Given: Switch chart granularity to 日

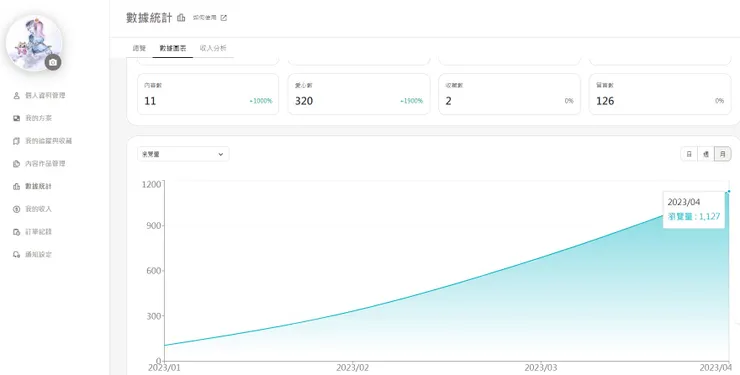Looking at the screenshot, I should pos(689,154).
